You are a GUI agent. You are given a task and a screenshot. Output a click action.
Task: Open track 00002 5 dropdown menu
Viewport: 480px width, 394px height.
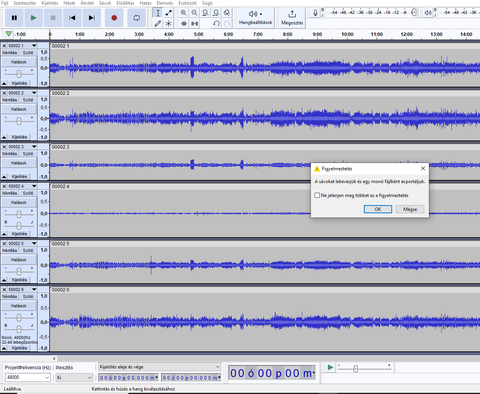point(34,243)
